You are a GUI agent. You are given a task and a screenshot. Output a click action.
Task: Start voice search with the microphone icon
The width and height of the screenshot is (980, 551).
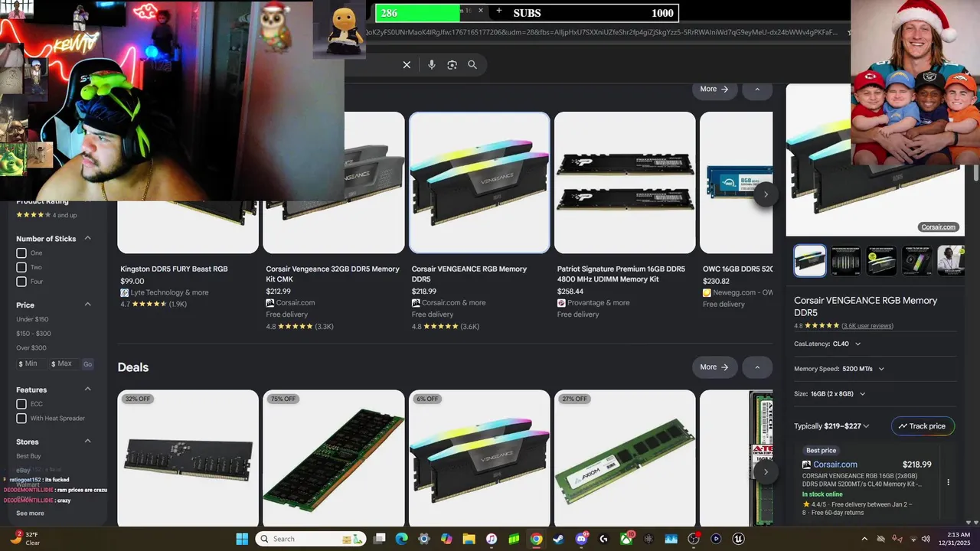432,65
